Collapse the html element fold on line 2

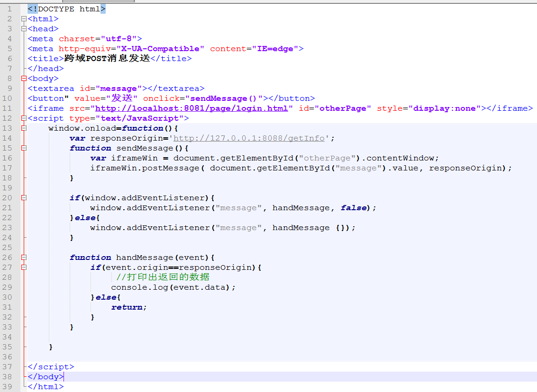[24, 18]
